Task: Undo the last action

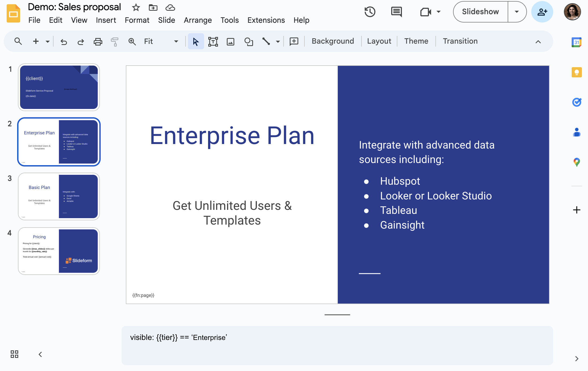Action: [63, 41]
